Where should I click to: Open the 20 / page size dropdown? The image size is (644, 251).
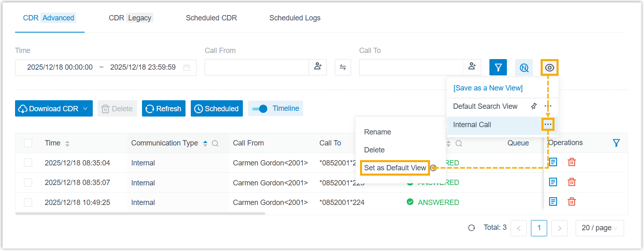point(599,228)
